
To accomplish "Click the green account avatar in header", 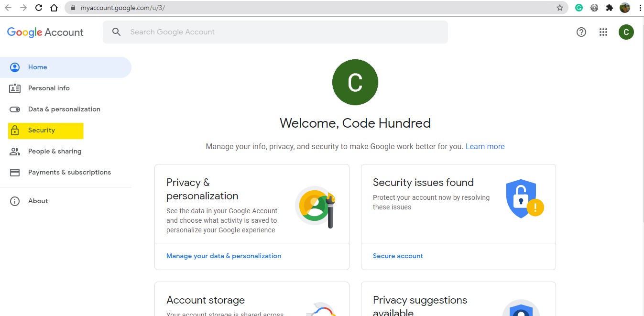I will click(x=626, y=32).
